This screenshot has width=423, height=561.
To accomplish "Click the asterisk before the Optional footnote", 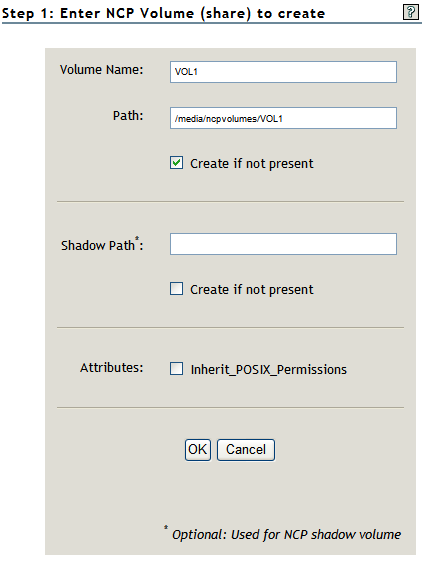I will 166,527.
